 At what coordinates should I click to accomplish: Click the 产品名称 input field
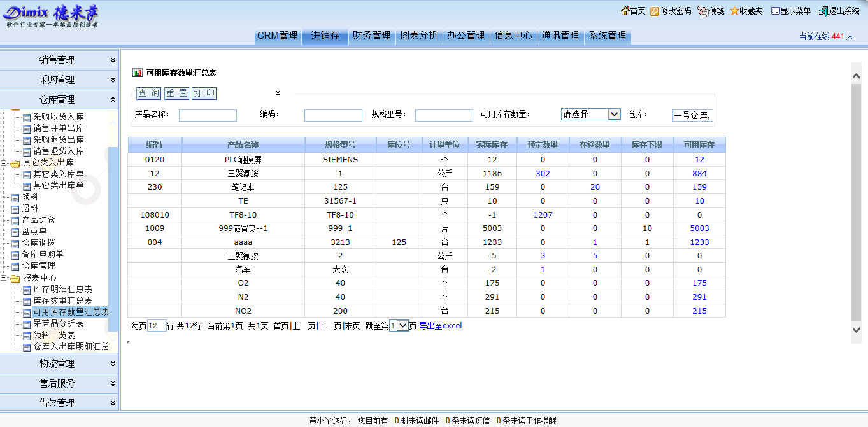tap(208, 115)
